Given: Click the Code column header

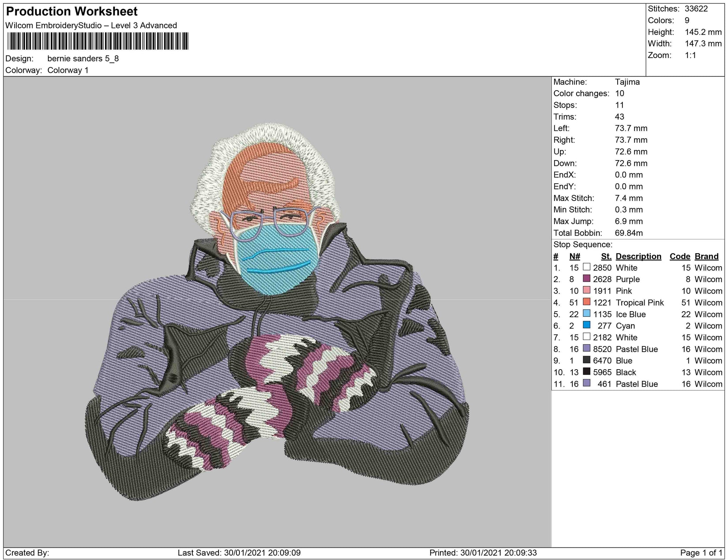Looking at the screenshot, I should (x=680, y=256).
